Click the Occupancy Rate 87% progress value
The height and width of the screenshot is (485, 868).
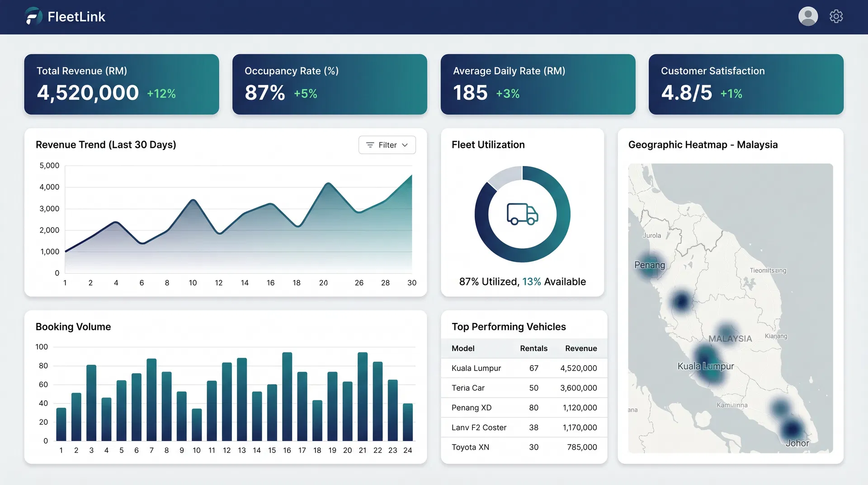264,93
